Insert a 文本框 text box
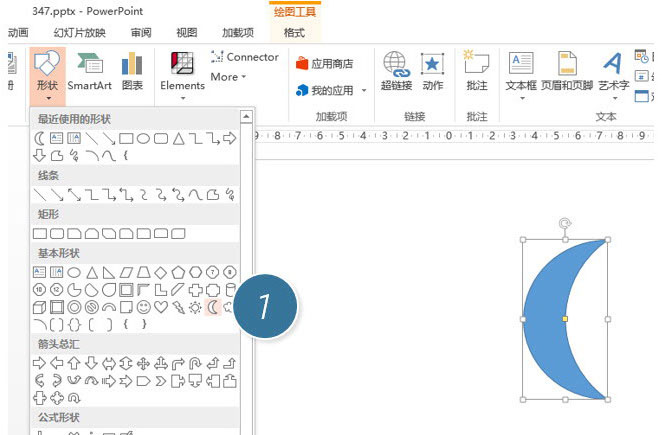The width and height of the screenshot is (662, 435). pos(521,72)
